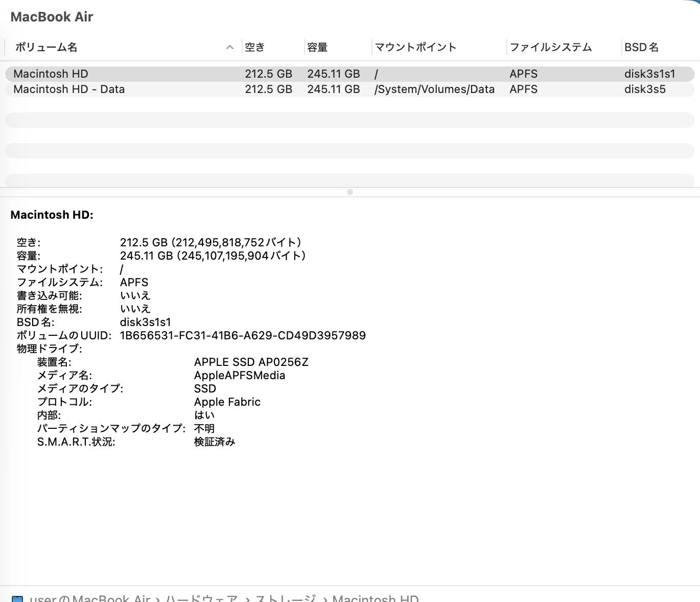This screenshot has height=602, width=700.
Task: Sort by 空き column header
Action: point(254,48)
